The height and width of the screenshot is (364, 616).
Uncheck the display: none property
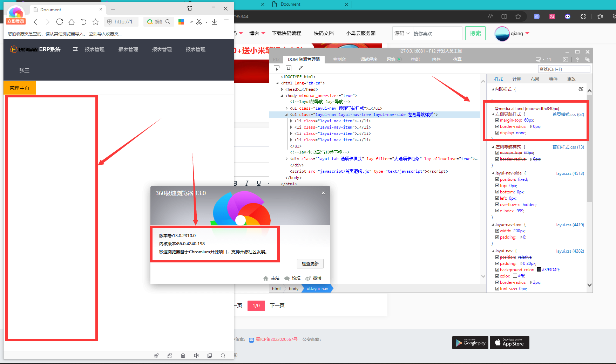tap(497, 133)
